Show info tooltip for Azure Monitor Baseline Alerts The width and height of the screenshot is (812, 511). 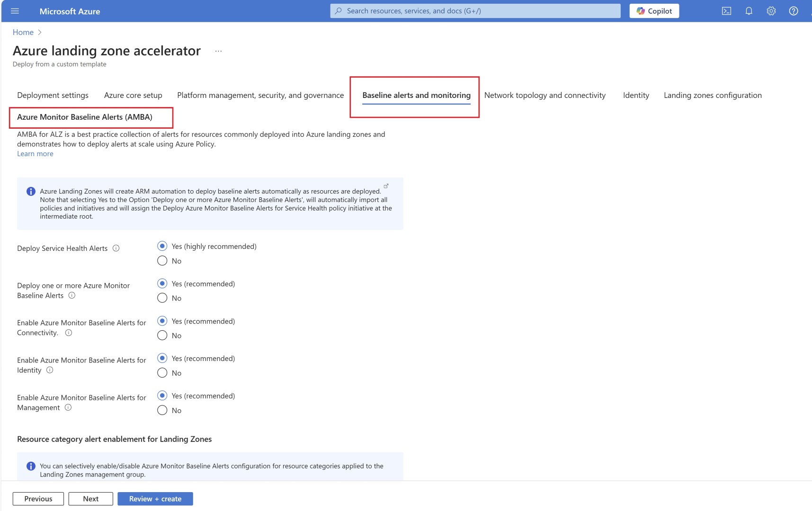click(x=72, y=295)
